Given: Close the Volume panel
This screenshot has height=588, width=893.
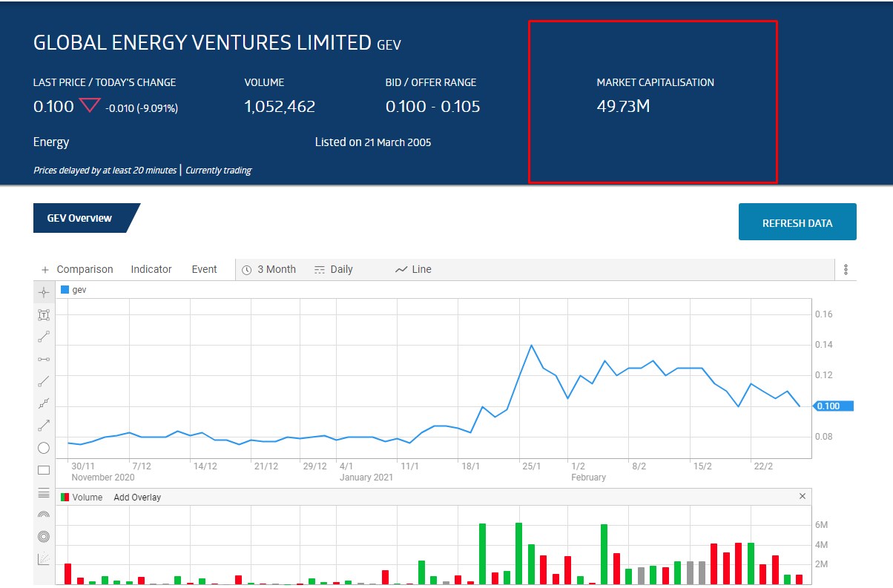Looking at the screenshot, I should (802, 497).
